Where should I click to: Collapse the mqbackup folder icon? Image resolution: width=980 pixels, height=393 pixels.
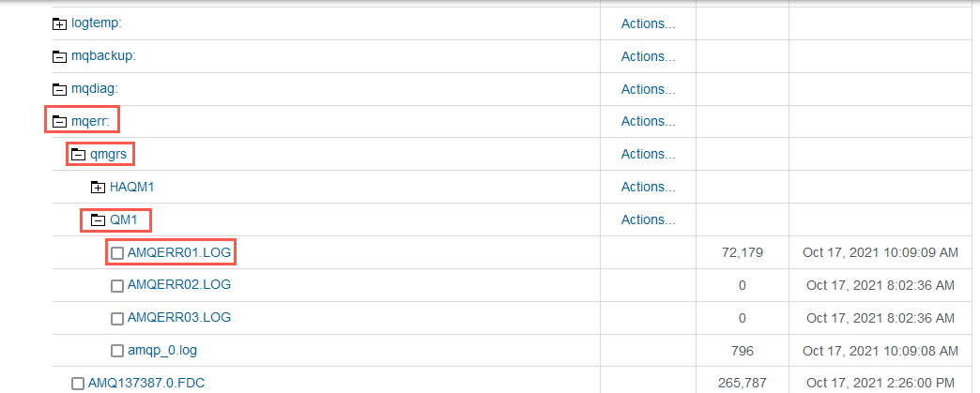click(x=59, y=57)
